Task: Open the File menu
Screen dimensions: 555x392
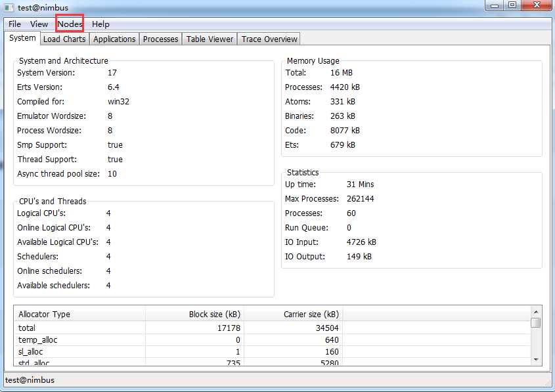Action: point(14,24)
